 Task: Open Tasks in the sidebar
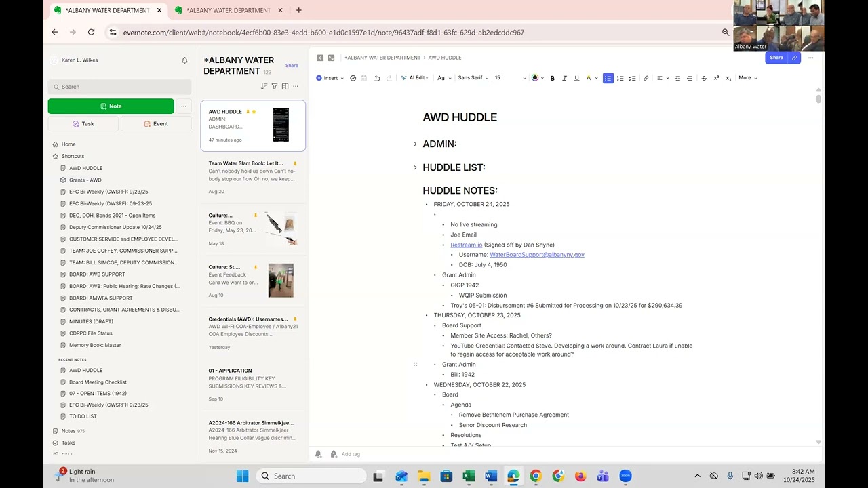click(x=68, y=443)
